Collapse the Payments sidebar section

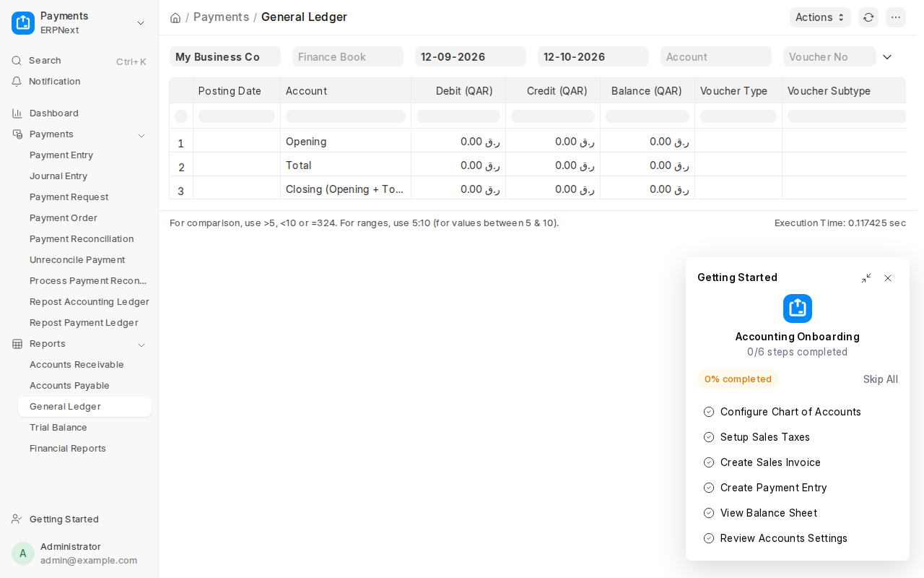(x=141, y=135)
